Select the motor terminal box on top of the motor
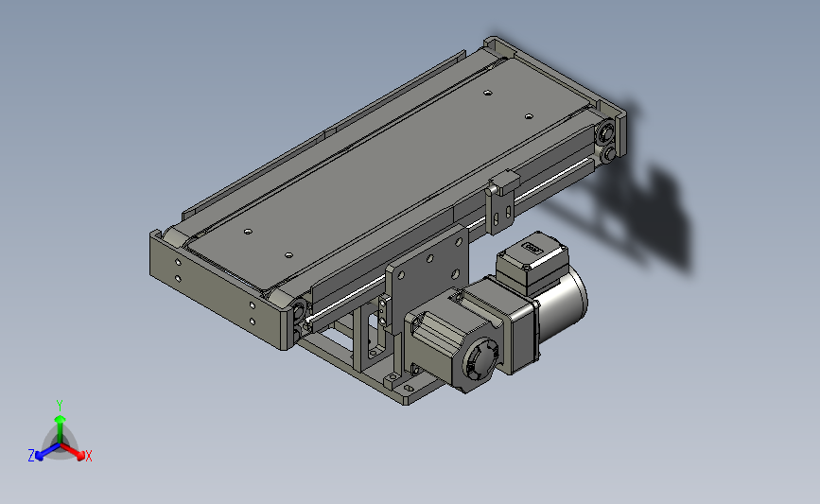Image resolution: width=820 pixels, height=504 pixels. [x=532, y=263]
